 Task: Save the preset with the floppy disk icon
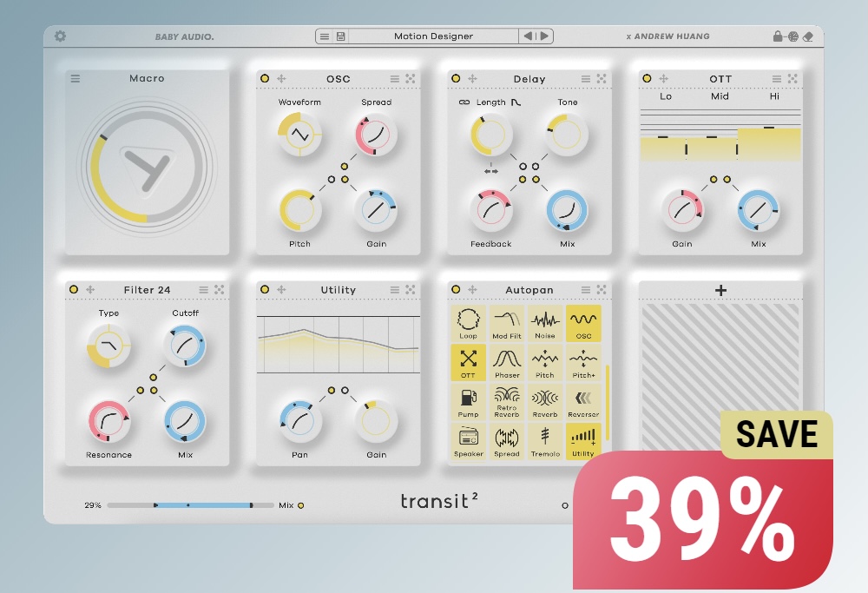[341, 36]
